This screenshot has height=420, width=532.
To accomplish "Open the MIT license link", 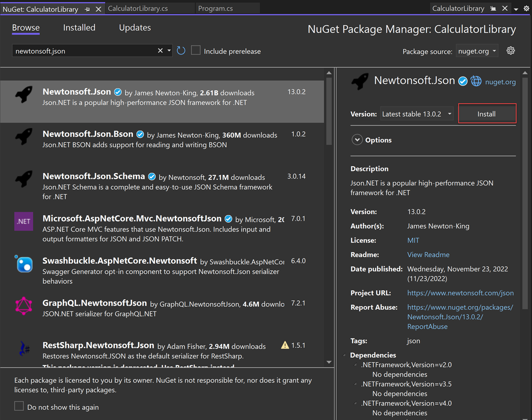I will tap(413, 240).
